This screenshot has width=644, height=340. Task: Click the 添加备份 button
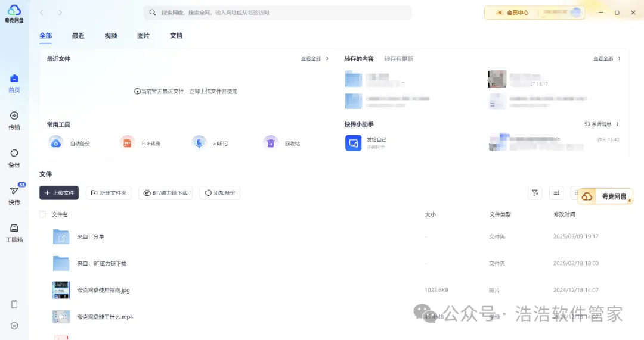pos(219,193)
